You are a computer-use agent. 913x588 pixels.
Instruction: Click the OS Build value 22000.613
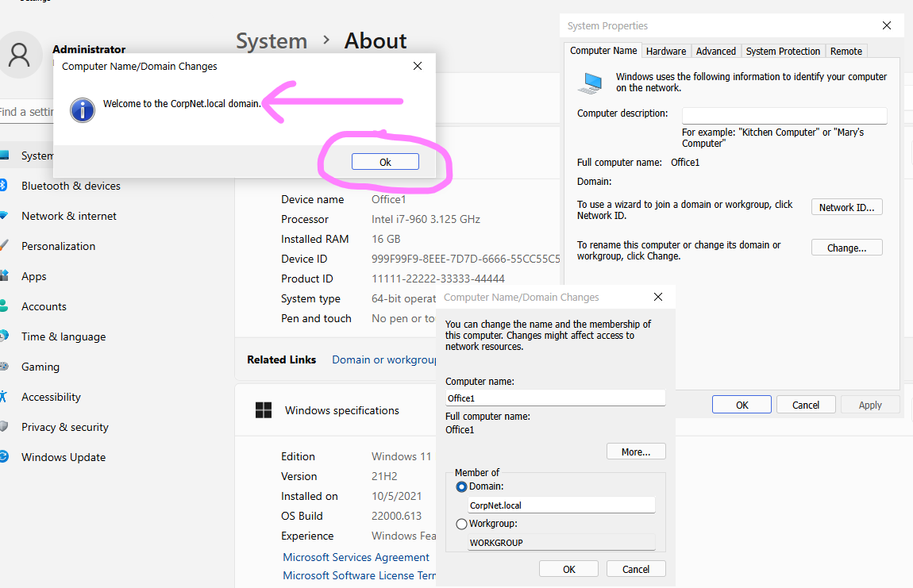tap(396, 516)
